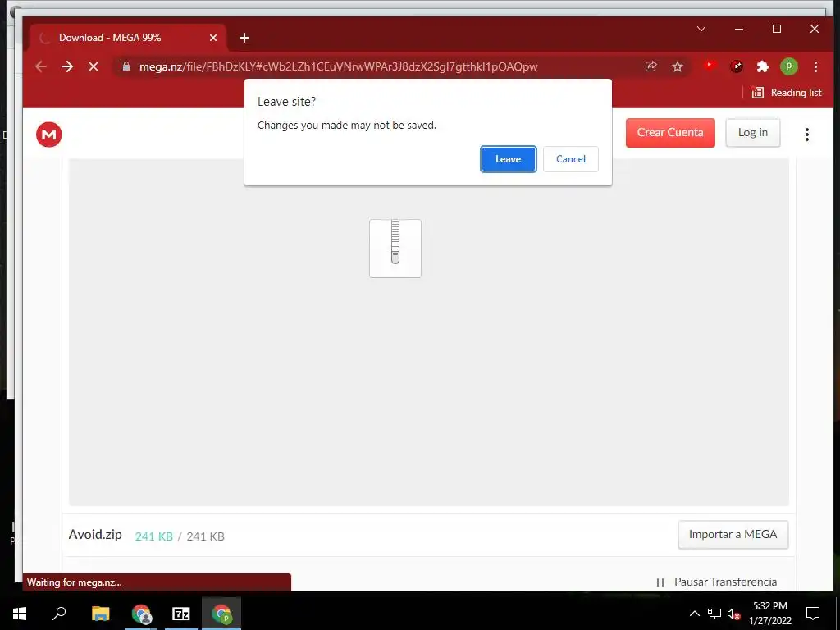This screenshot has width=840, height=630.
Task: Click the address bar URL
Action: pyautogui.click(x=338, y=66)
